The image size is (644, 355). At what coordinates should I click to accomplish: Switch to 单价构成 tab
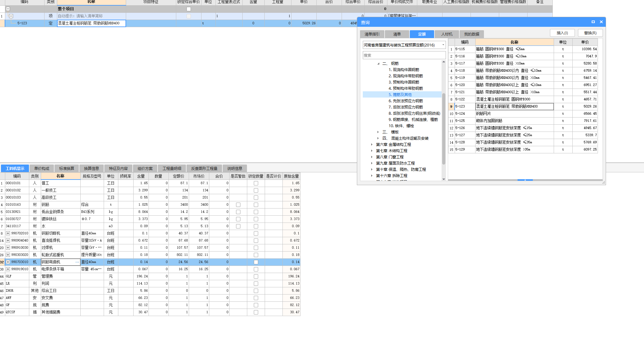coord(42,169)
